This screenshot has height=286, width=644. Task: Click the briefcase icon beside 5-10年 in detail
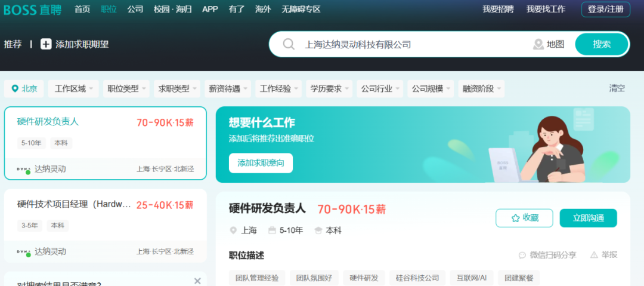tap(272, 230)
